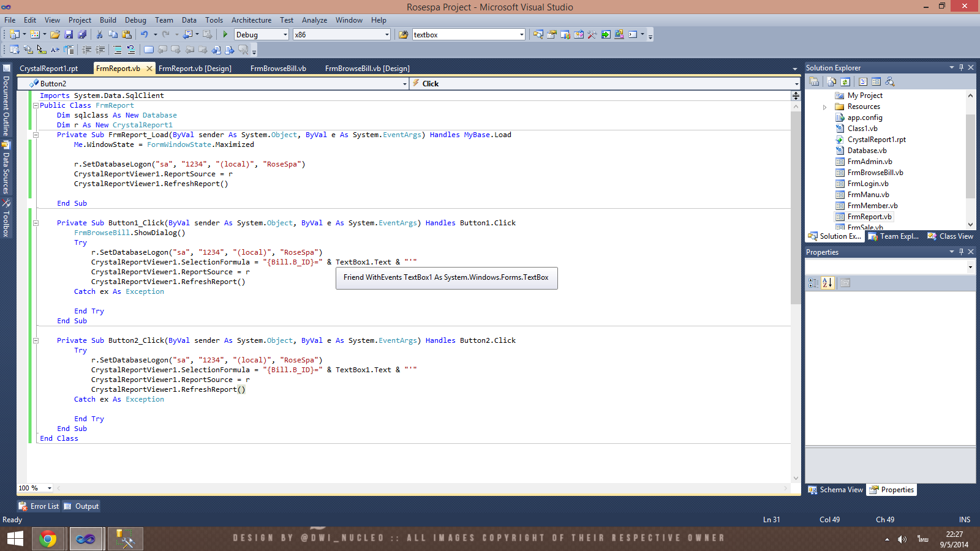
Task: Close the FrmReport.vb tab
Action: click(x=149, y=69)
